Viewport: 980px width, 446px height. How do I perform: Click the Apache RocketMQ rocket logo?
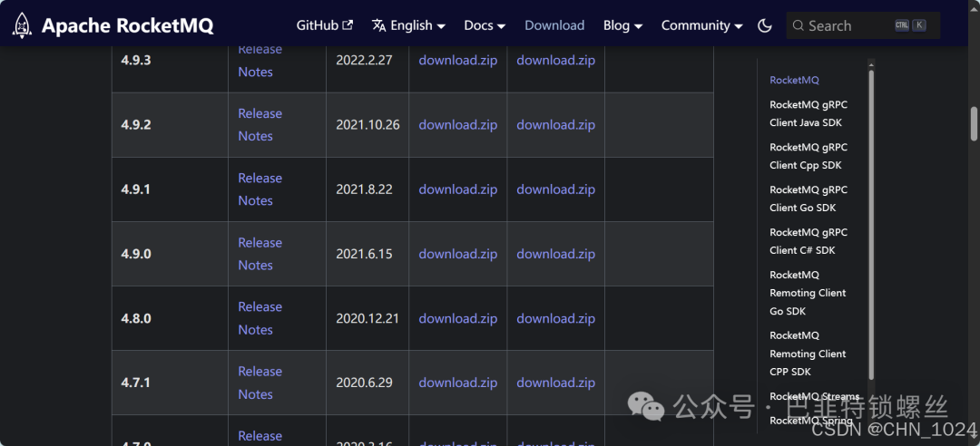22,25
